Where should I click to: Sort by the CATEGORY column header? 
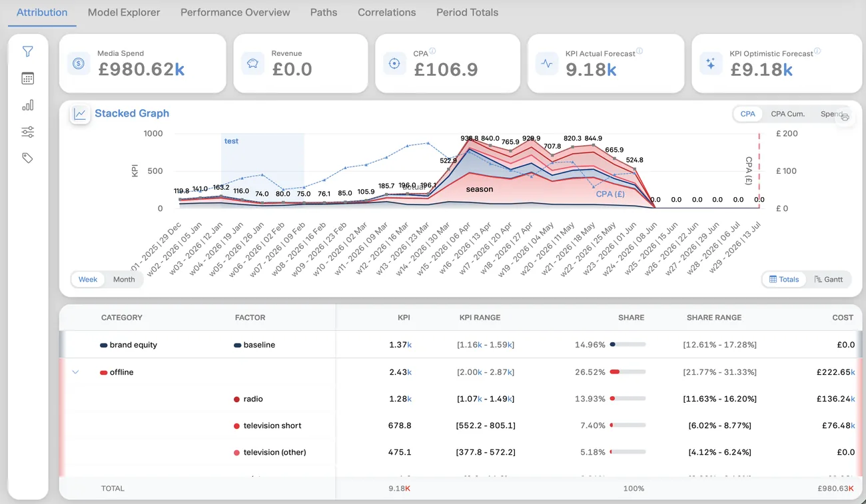(x=122, y=318)
